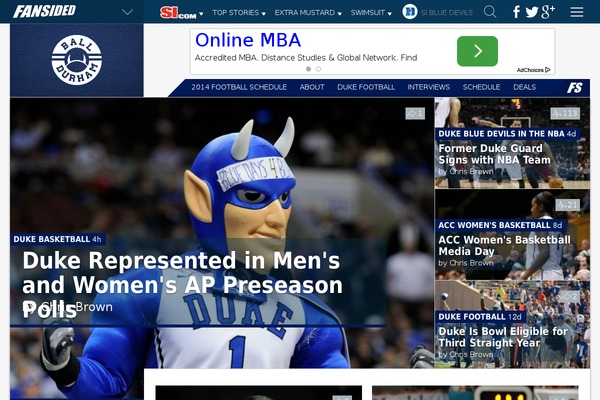Open the Schedule menu item
Viewport: 600px width, 400px height.
point(481,87)
